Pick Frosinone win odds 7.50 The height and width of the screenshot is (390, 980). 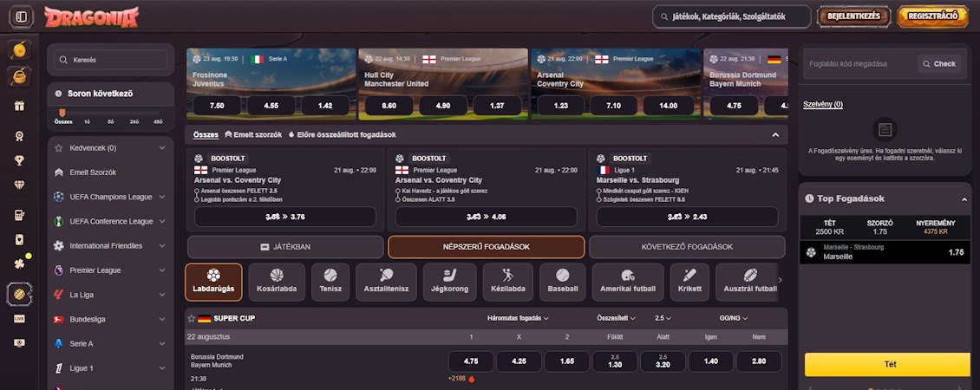click(x=217, y=106)
